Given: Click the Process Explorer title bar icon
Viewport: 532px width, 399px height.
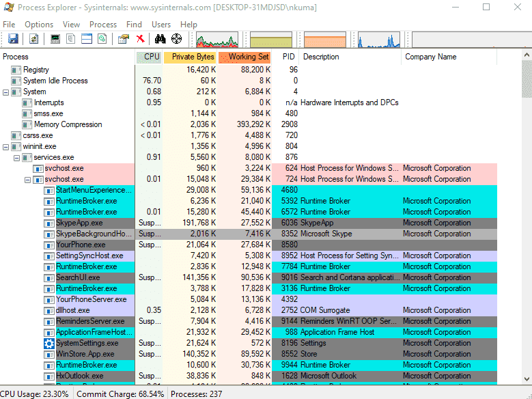Looking at the screenshot, I should tap(9, 7).
